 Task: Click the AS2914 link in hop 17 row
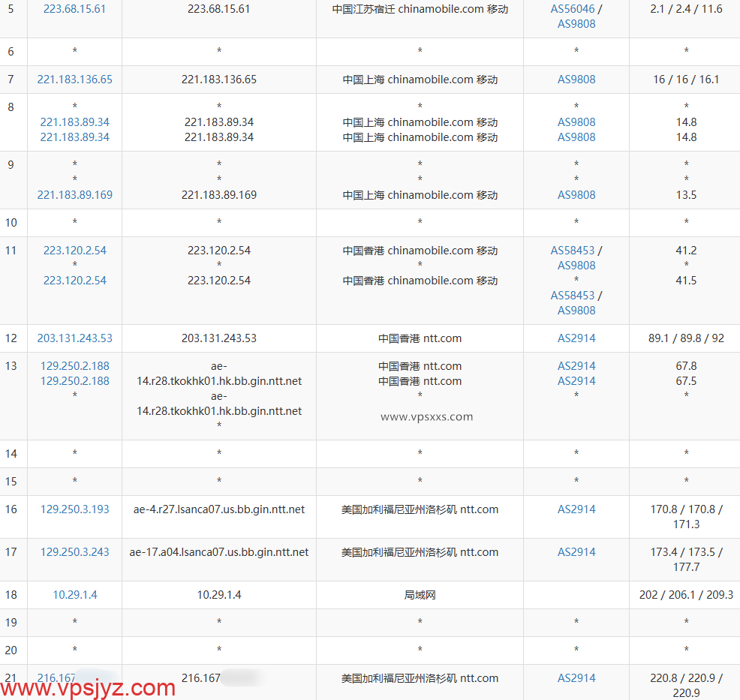point(576,552)
